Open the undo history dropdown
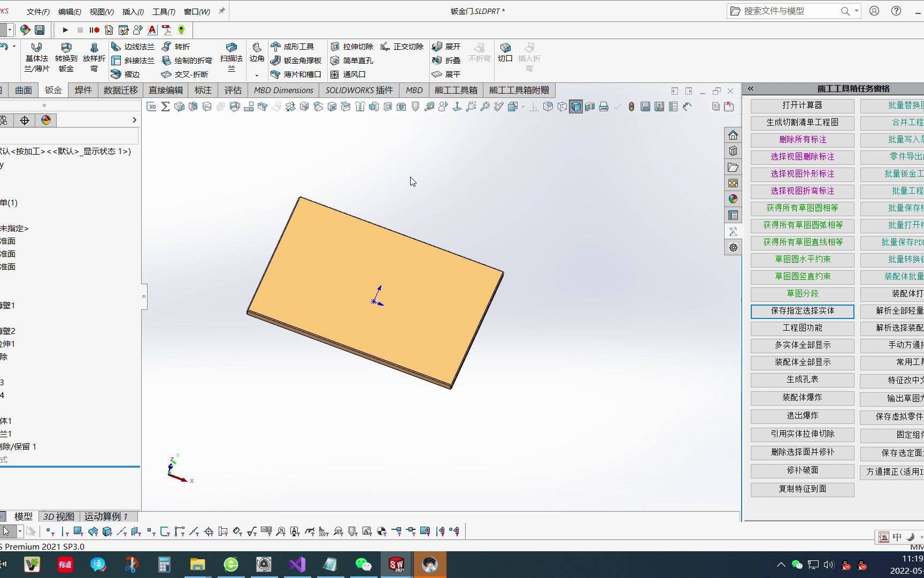The width and height of the screenshot is (924, 578). click(14, 46)
